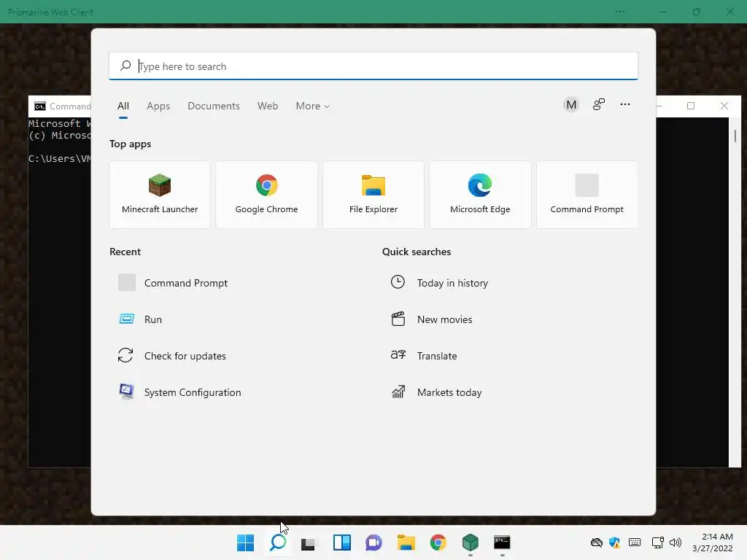The width and height of the screenshot is (747, 560).
Task: Click Command Prompt window title icon
Action: tap(40, 106)
